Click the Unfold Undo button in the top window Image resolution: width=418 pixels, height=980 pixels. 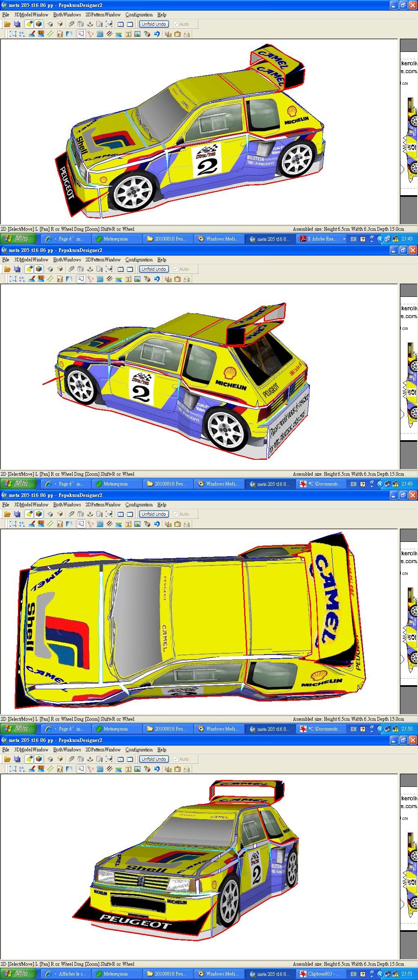tap(154, 24)
